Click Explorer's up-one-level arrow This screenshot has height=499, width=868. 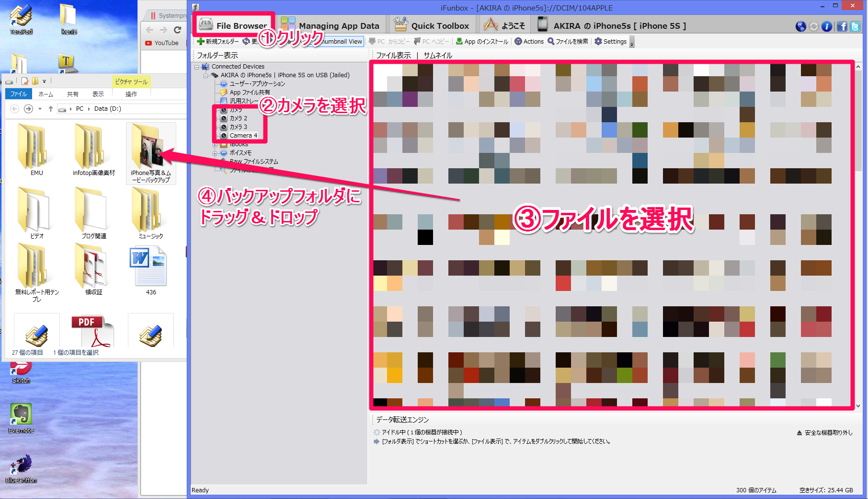click(51, 109)
